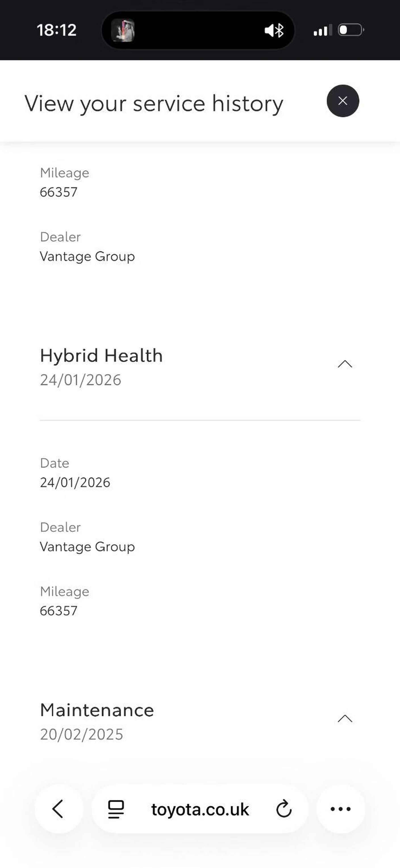The height and width of the screenshot is (868, 400).
Task: Tap the battery indicator in the status bar
Action: click(350, 30)
